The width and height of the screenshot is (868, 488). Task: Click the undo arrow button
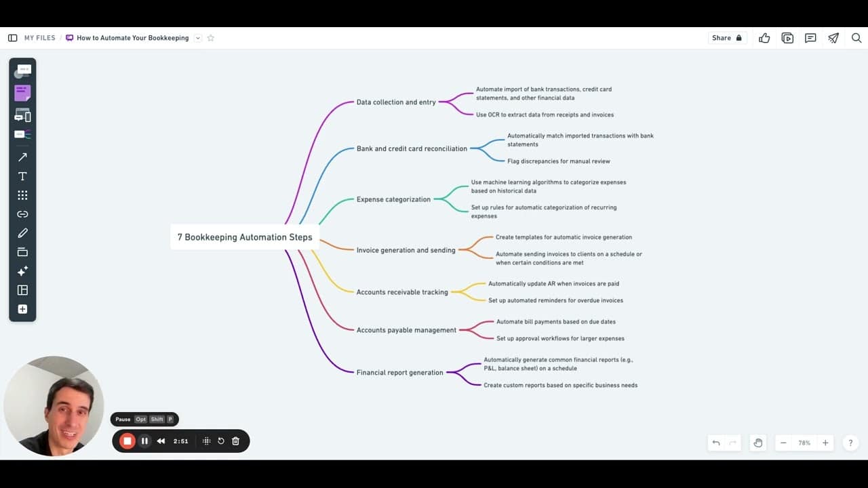tap(716, 443)
